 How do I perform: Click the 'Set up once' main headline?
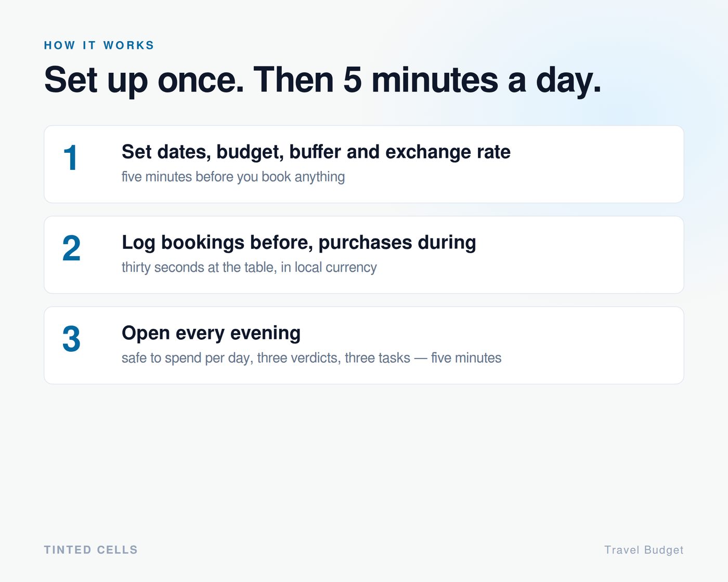pos(322,80)
